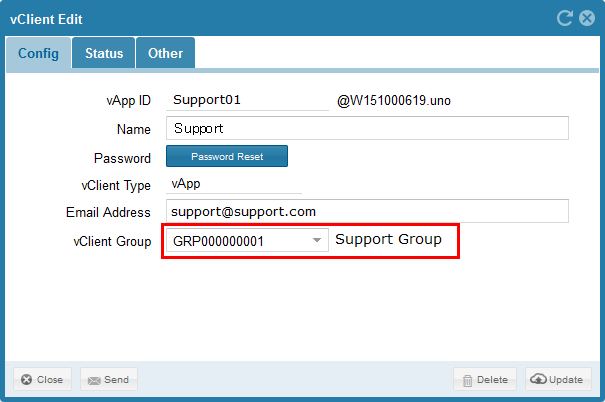Screen dimensions: 605x402
Task: Click the refresh icon in the title bar
Action: (565, 19)
